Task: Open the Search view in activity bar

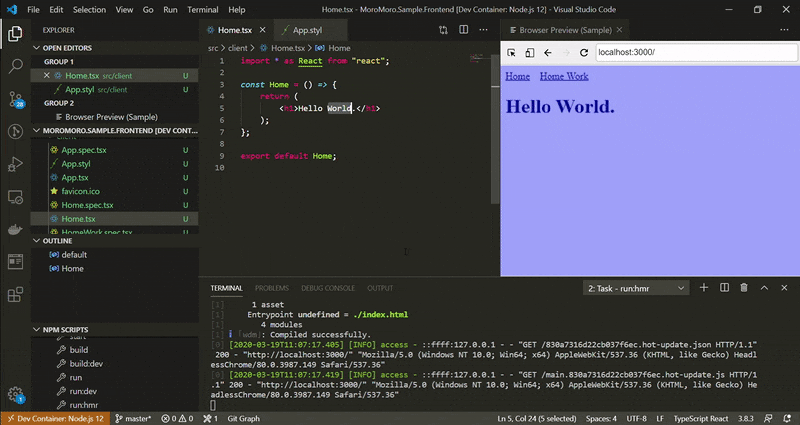Action: [15, 66]
